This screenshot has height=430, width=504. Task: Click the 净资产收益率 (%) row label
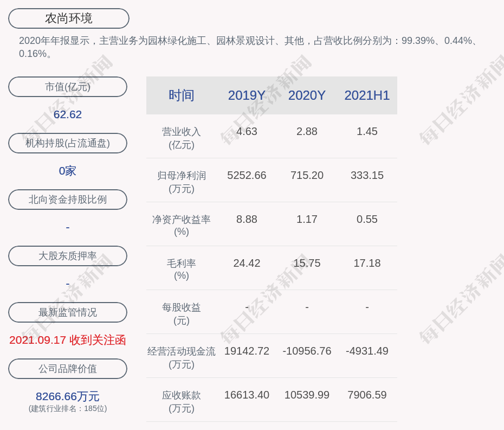coord(182,226)
